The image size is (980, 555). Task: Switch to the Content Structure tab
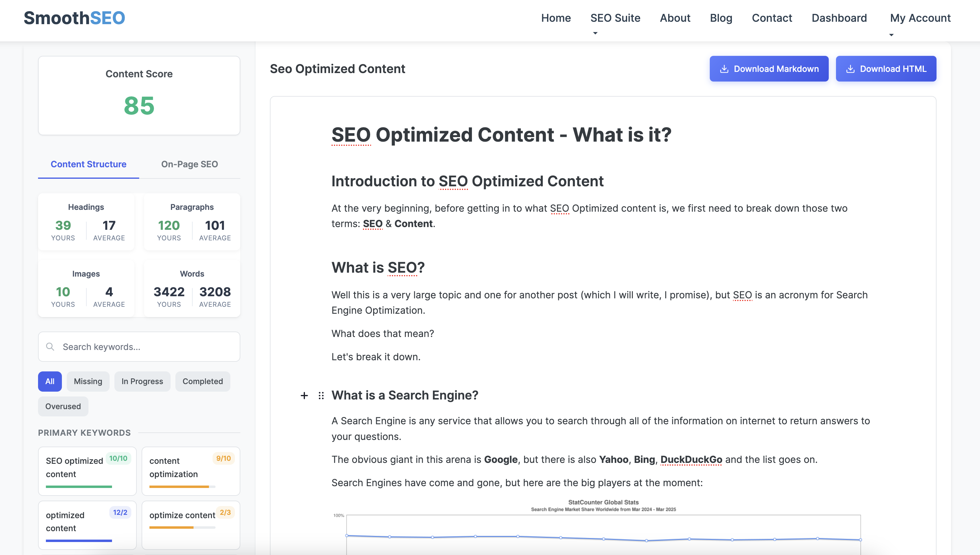88,164
